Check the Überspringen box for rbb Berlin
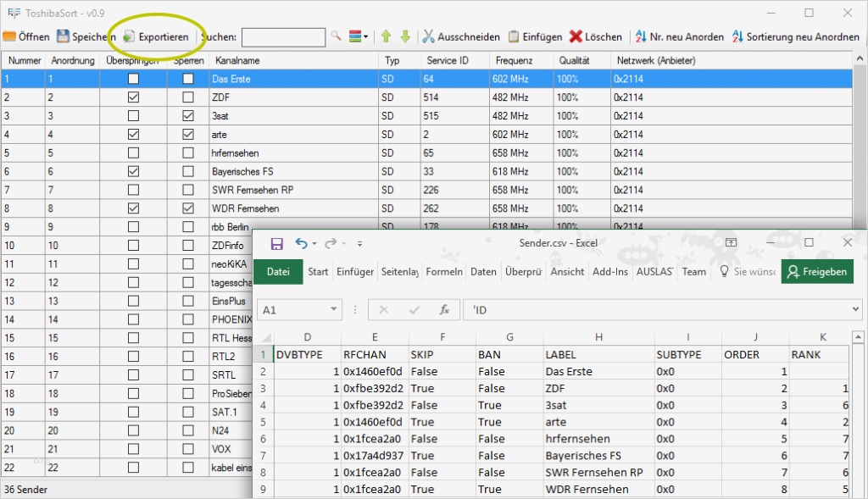Viewport: 868px width, 499px height. pyautogui.click(x=132, y=226)
